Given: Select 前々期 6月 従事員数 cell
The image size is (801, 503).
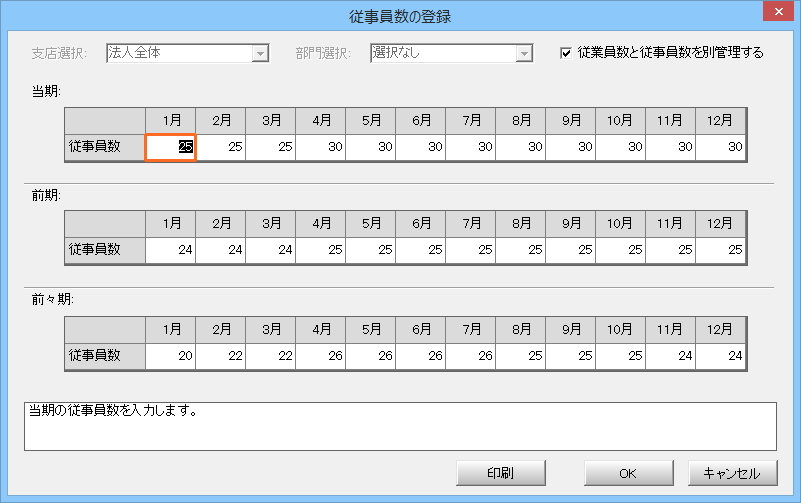Looking at the screenshot, I should point(420,356).
